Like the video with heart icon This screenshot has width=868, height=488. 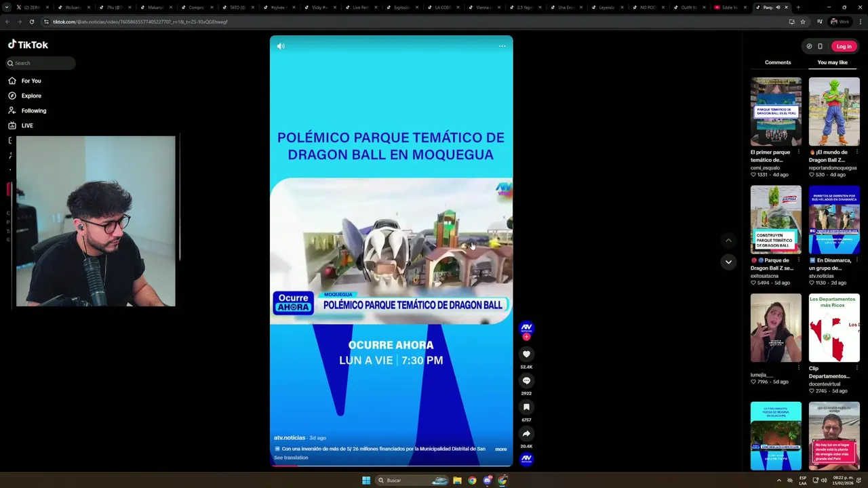pos(526,354)
